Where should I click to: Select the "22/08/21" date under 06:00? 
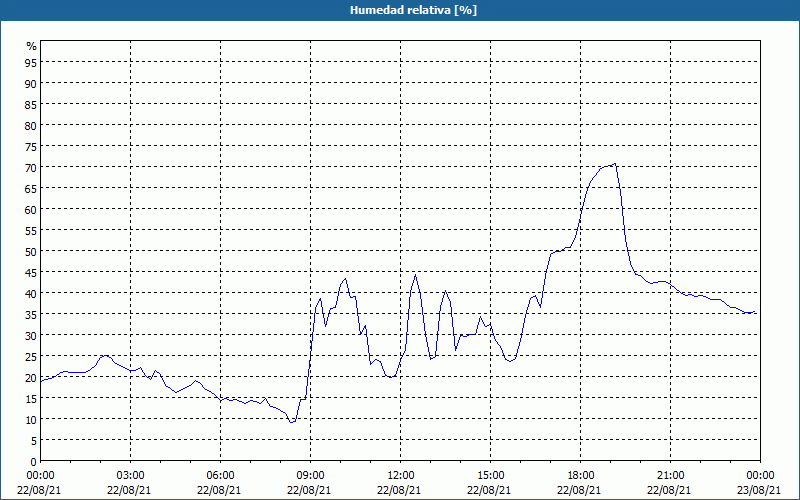click(219, 490)
